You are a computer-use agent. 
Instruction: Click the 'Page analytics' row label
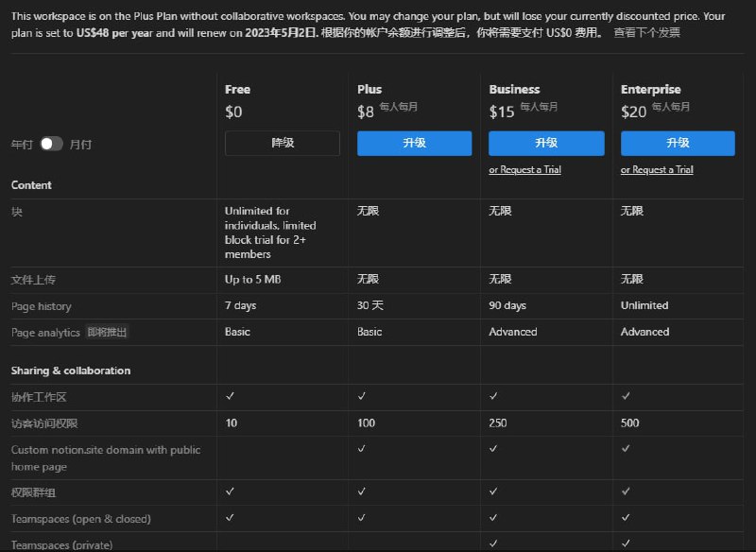(45, 333)
